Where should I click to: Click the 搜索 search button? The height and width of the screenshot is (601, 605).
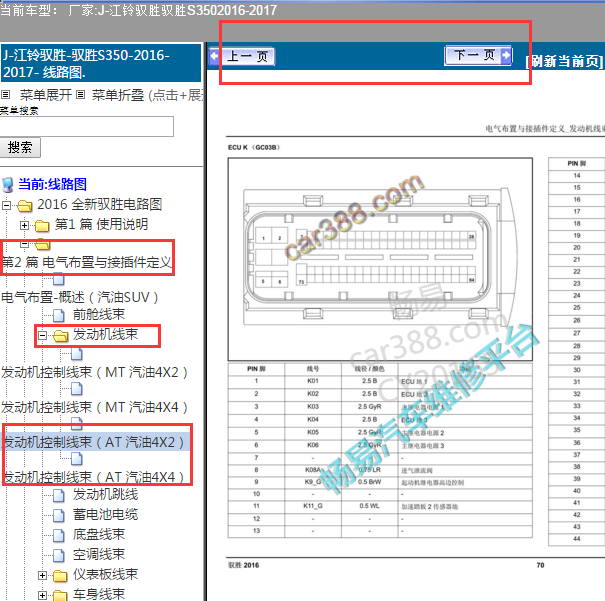point(20,147)
